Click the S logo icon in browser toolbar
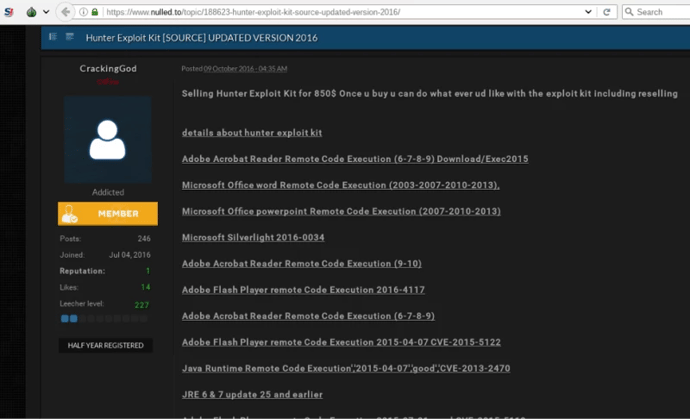Image resolution: width=690 pixels, height=419 pixels. point(9,12)
